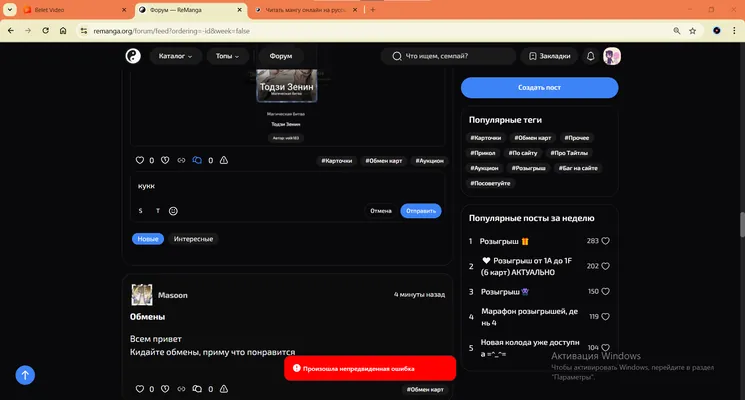745x400 pixels.
Task: Open the site information icon in address bar
Action: click(x=84, y=31)
